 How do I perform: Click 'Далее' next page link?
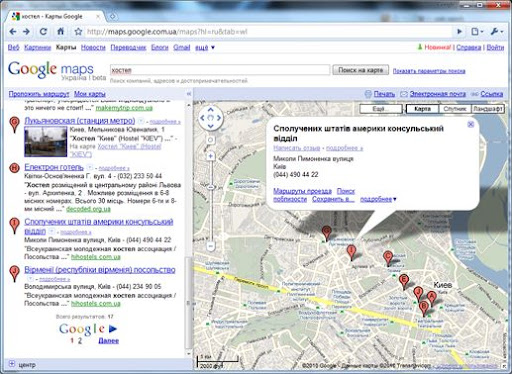[108, 341]
